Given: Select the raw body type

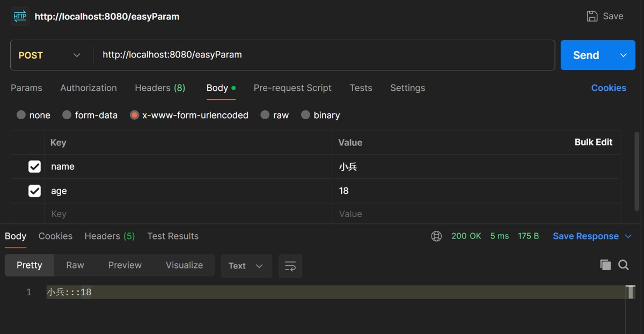Looking at the screenshot, I should (x=265, y=115).
